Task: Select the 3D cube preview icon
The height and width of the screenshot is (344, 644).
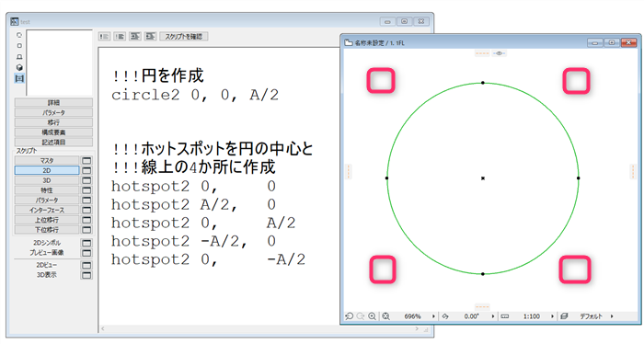Action: 19,67
